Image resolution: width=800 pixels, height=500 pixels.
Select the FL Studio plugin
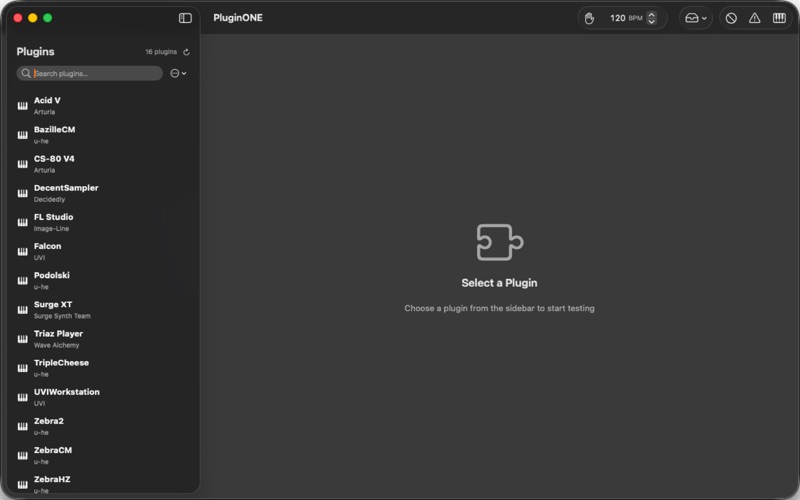[102, 222]
